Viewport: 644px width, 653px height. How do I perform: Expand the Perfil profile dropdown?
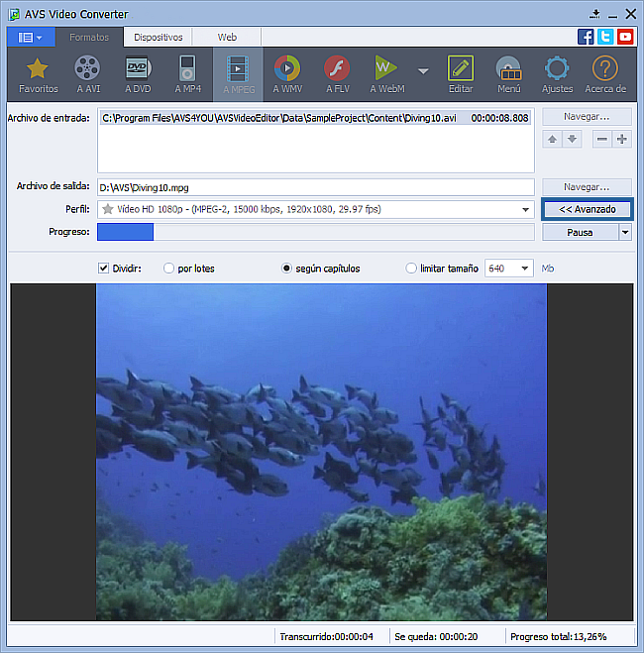tap(526, 209)
